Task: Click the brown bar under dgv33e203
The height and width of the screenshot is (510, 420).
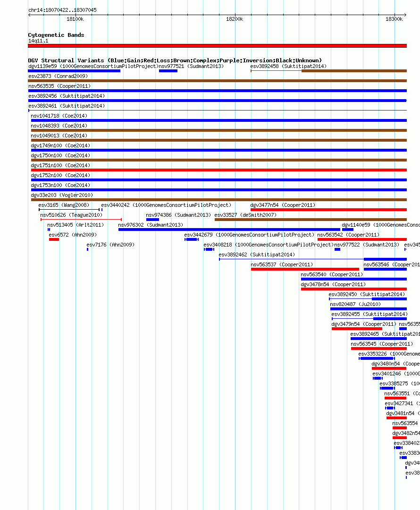Action: 219,200
